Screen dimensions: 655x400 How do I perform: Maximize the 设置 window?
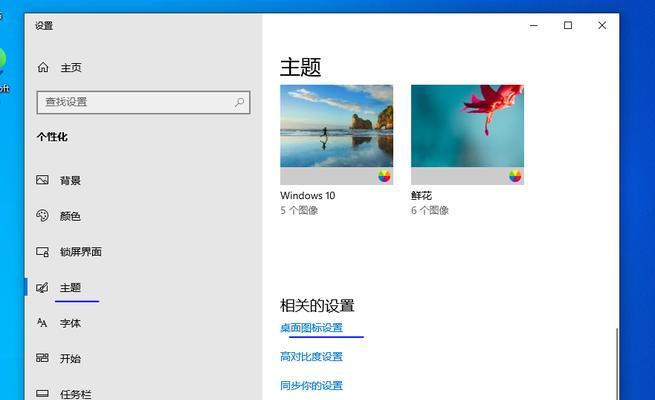pos(568,25)
